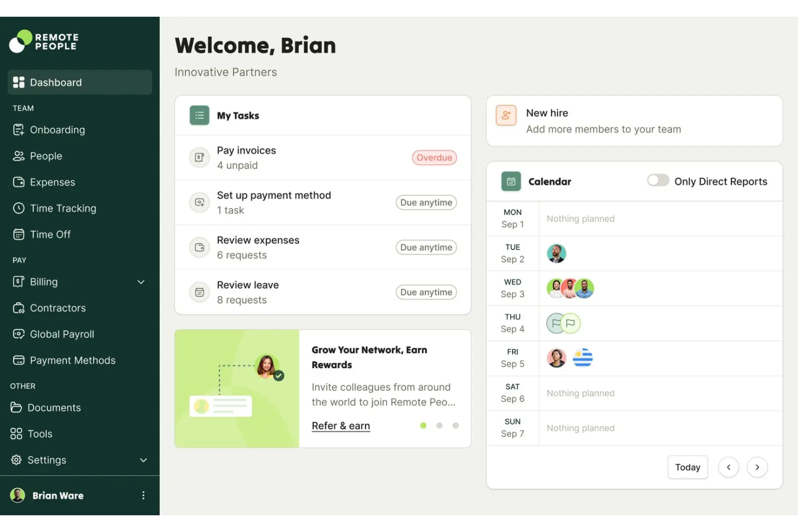Image resolution: width=798 pixels, height=532 pixels.
Task: Select the Contractors sidebar icon
Action: coord(19,308)
